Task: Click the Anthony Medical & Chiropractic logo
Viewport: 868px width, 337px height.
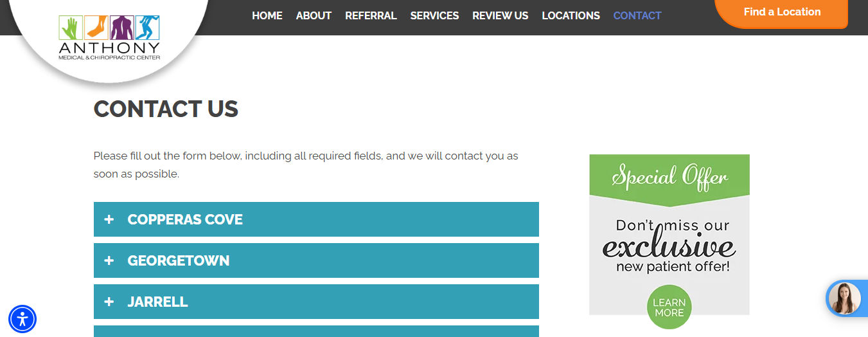Action: click(x=109, y=38)
